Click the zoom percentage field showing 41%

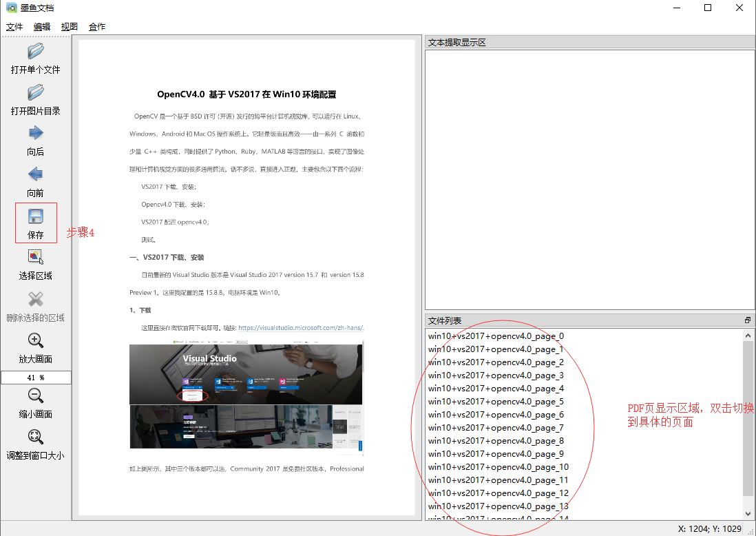(x=35, y=377)
